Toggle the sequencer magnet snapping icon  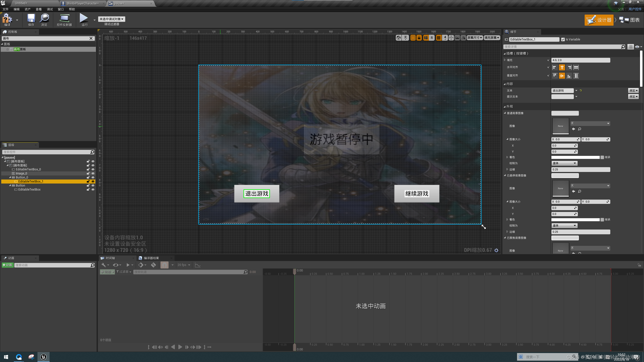click(164, 265)
